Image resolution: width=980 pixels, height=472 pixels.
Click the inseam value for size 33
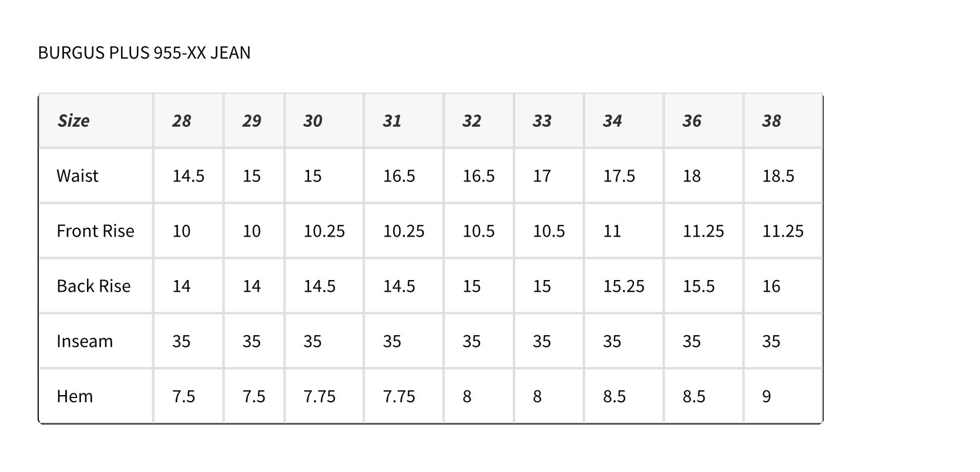[x=542, y=342]
